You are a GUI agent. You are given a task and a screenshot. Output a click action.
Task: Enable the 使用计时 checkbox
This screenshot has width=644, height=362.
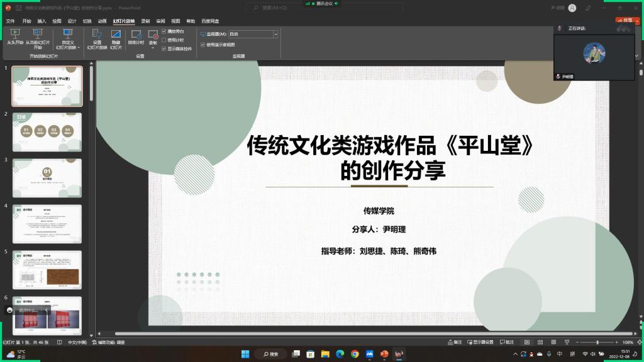pyautogui.click(x=164, y=40)
